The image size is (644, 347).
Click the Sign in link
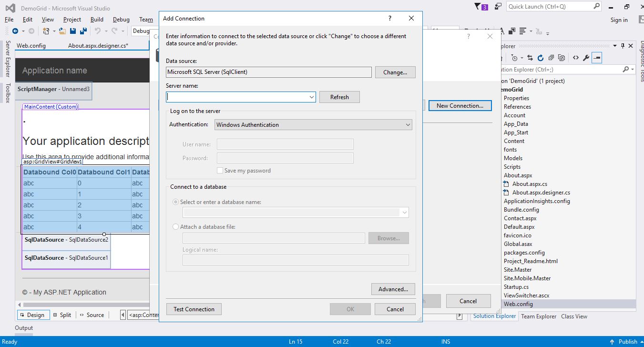click(x=619, y=20)
